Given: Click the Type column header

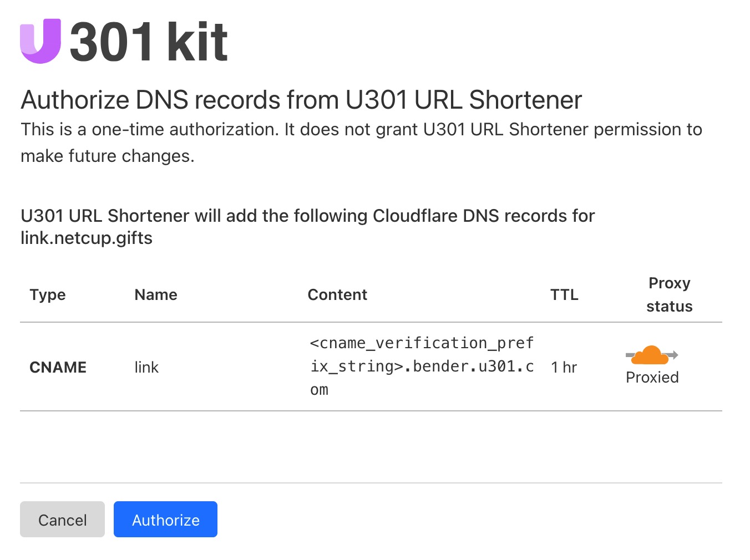Looking at the screenshot, I should 48,295.
